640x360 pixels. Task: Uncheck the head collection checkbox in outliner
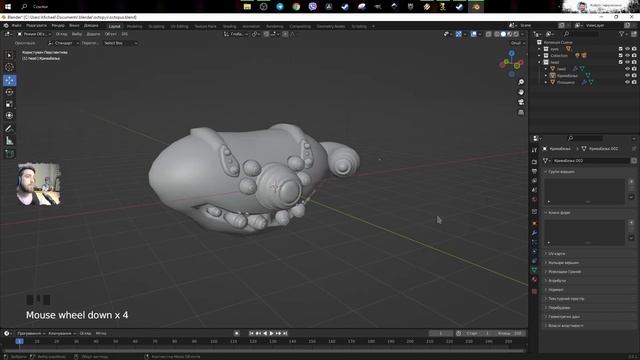point(621,62)
